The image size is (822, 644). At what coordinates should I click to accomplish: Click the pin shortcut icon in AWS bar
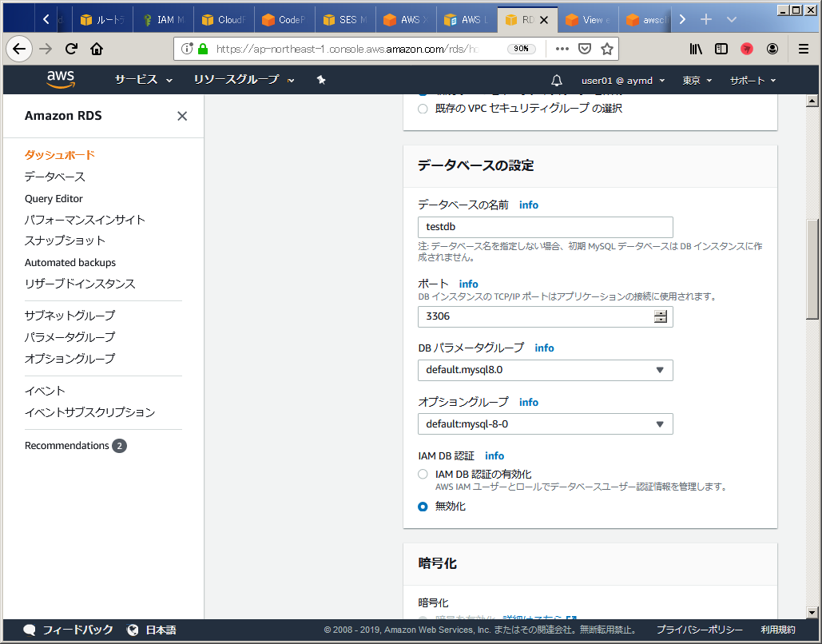321,80
